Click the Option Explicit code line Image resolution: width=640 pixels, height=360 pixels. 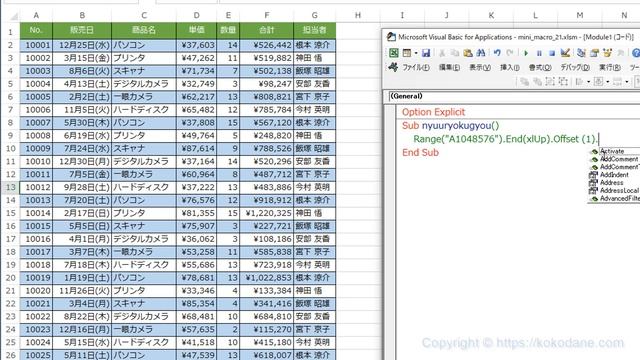click(x=433, y=112)
